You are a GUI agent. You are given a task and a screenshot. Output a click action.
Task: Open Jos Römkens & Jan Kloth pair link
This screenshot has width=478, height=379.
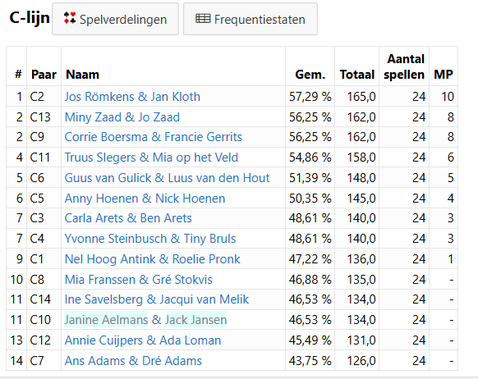point(132,97)
